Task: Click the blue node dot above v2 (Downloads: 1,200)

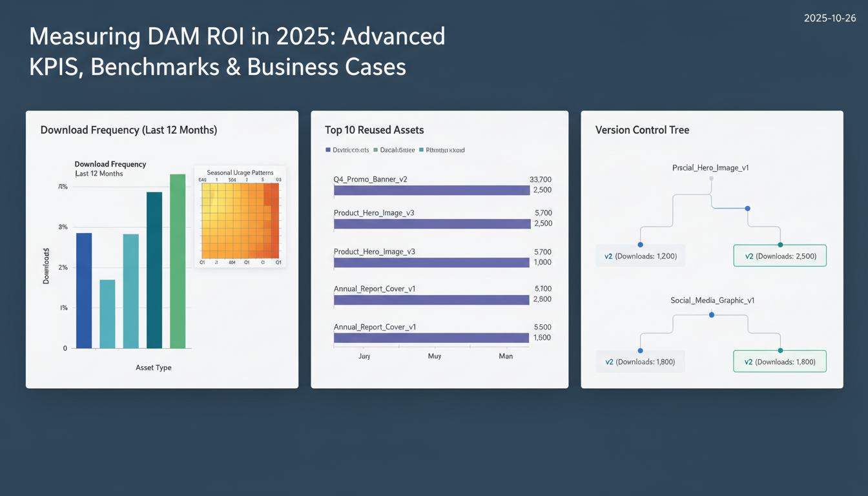Action: [x=640, y=244]
